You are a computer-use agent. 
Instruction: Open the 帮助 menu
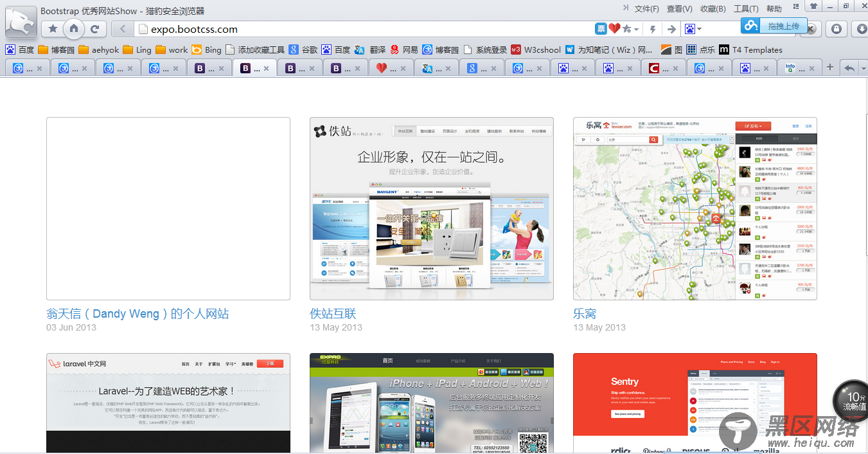click(774, 8)
